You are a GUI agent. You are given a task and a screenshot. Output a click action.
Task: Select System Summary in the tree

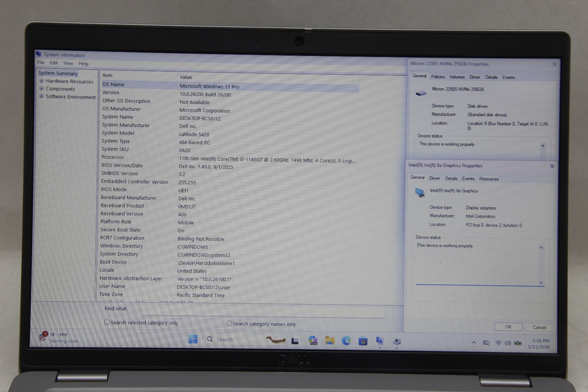click(58, 73)
